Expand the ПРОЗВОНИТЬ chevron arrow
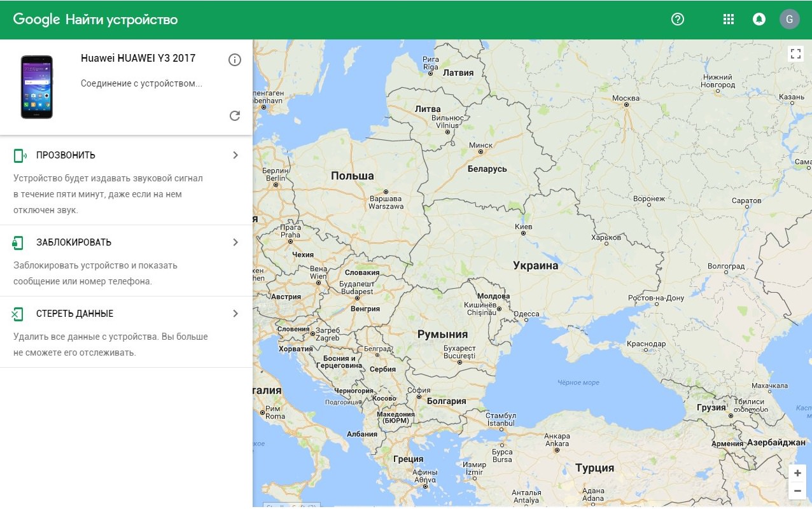This screenshot has width=812, height=509. [235, 155]
